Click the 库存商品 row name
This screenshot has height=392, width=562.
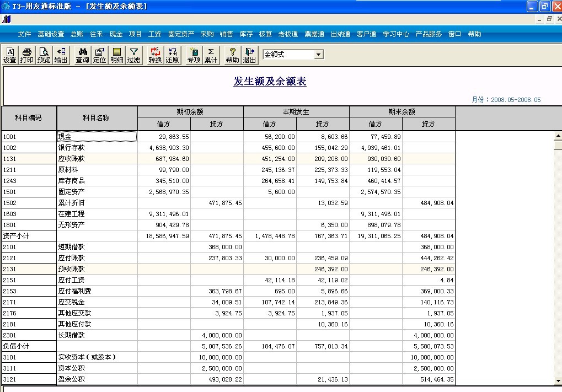click(x=97, y=181)
